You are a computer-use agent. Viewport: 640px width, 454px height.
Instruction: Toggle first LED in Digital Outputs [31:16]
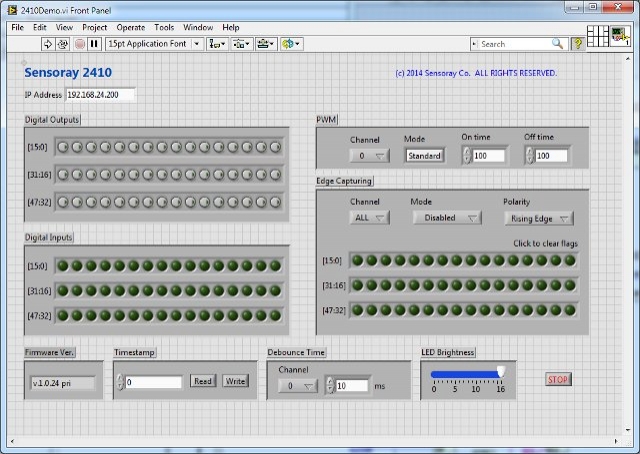[x=63, y=175]
